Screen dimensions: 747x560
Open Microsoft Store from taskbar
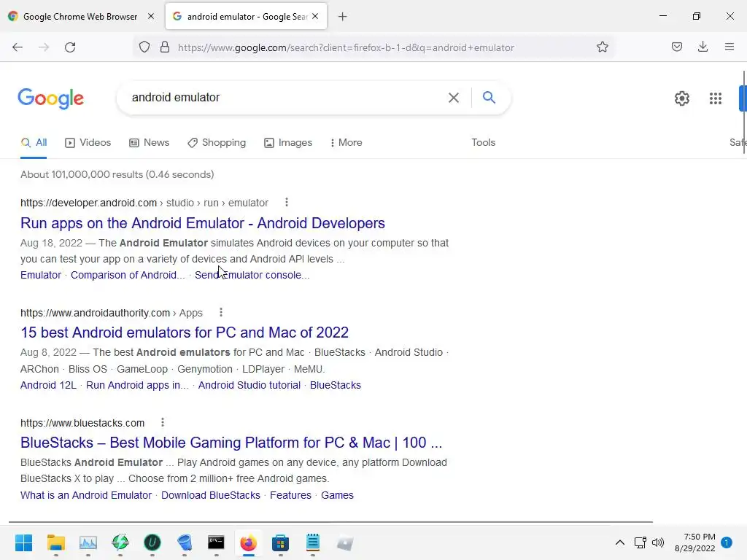pyautogui.click(x=281, y=542)
